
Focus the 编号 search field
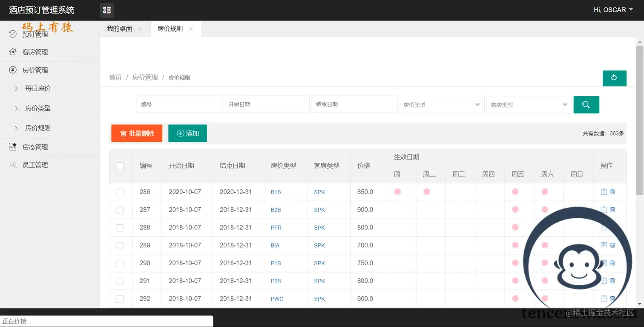pyautogui.click(x=179, y=104)
